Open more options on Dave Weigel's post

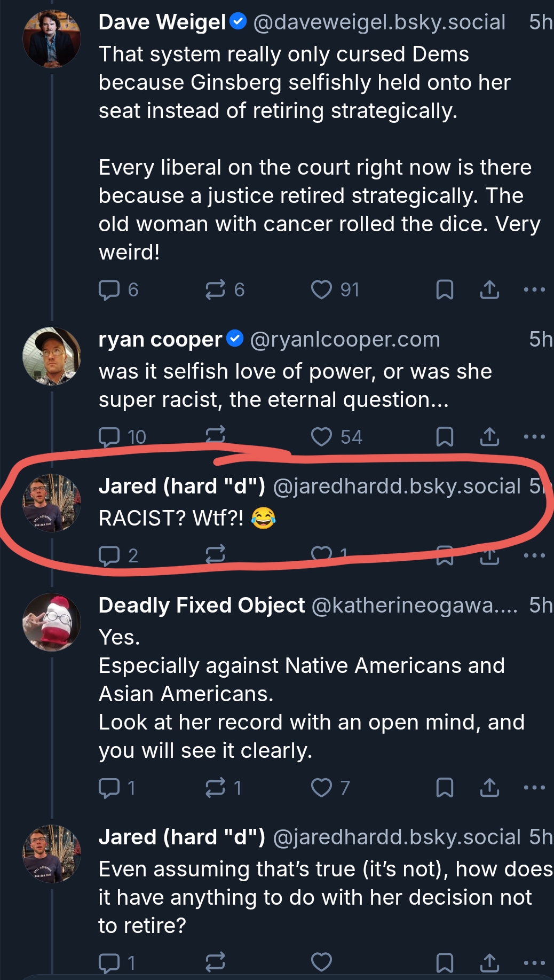(x=534, y=289)
